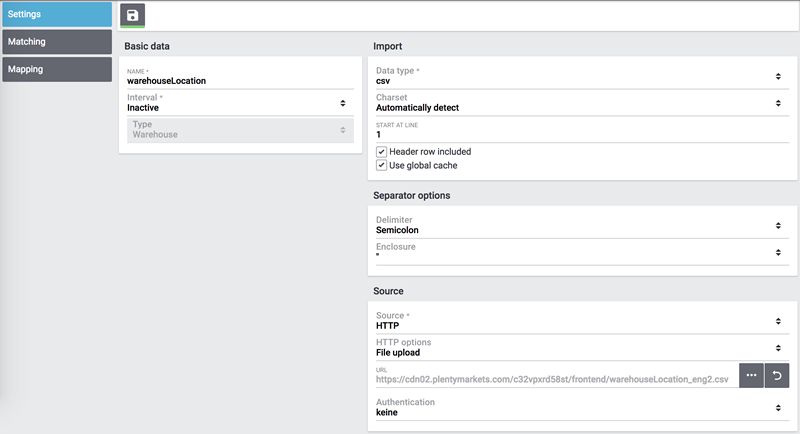Switch to the Matching tab
The width and height of the screenshot is (800, 434).
(x=56, y=42)
